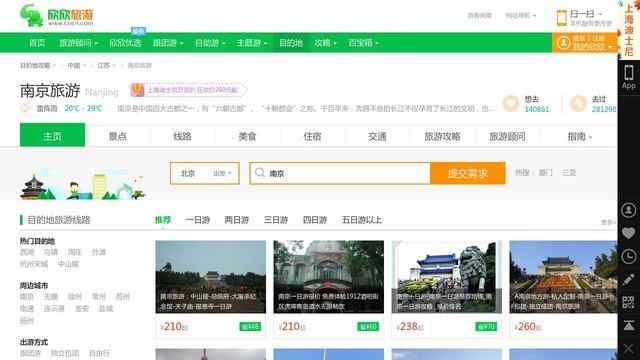The height and width of the screenshot is (360, 640).
Task: Click the back-to-top arrow icon in sidebar
Action: [629, 325]
